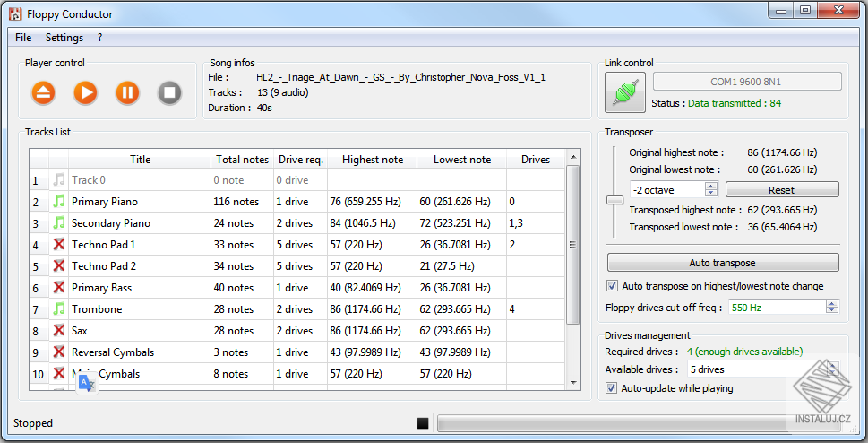The height and width of the screenshot is (443, 868).
Task: Click the Auto transpose button
Action: [722, 263]
